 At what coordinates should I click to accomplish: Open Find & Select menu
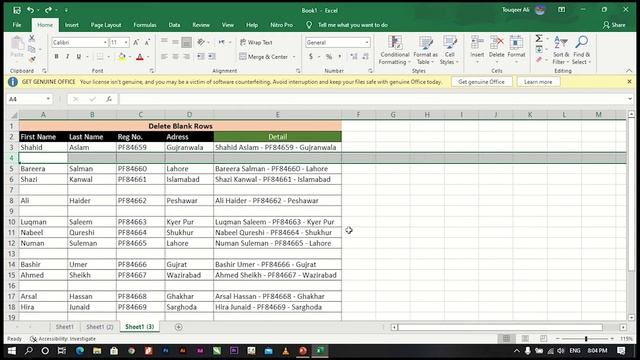point(581,50)
